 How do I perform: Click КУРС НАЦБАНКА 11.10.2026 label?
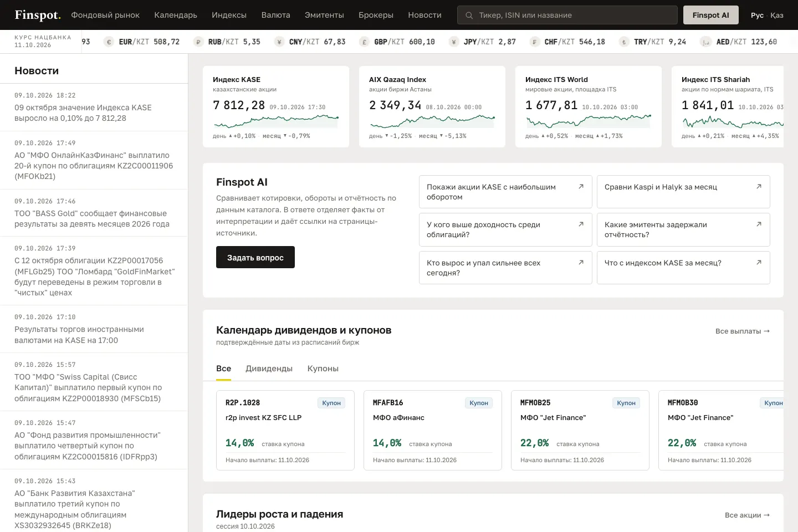(x=43, y=42)
